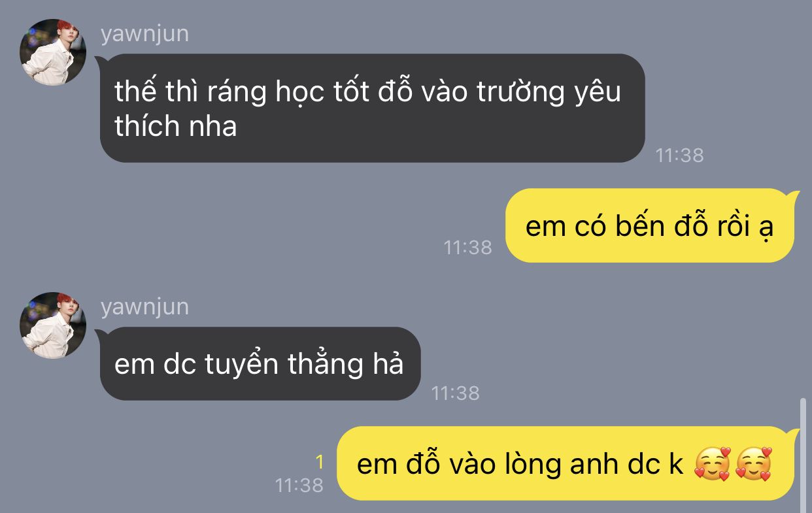This screenshot has width=812, height=513.
Task: Tap the yellow bubble "em có bến đỗ rồi ạ"
Action: [651, 226]
